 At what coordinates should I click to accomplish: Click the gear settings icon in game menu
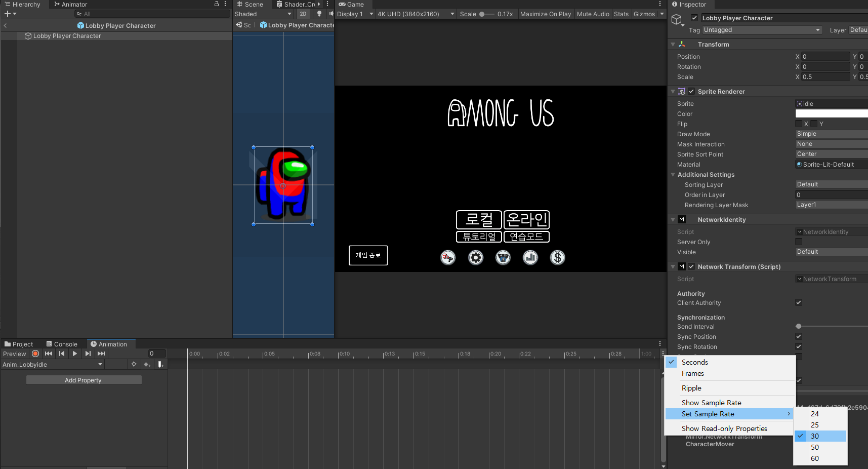pos(476,258)
